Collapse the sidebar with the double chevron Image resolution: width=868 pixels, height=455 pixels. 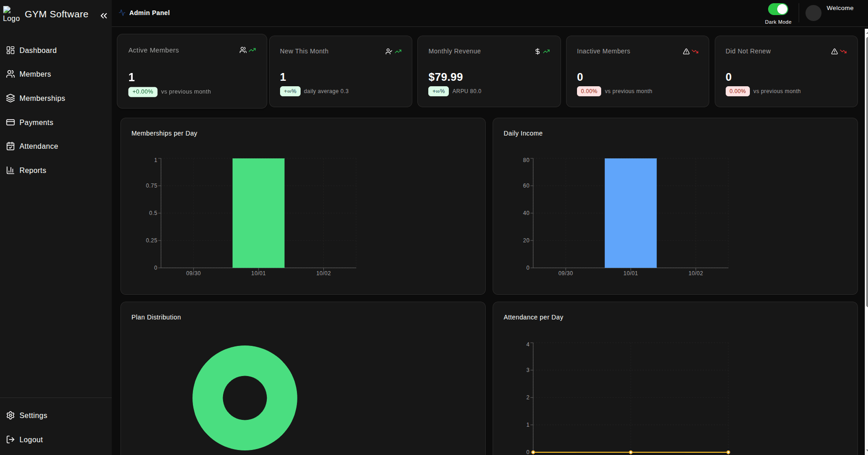[104, 15]
